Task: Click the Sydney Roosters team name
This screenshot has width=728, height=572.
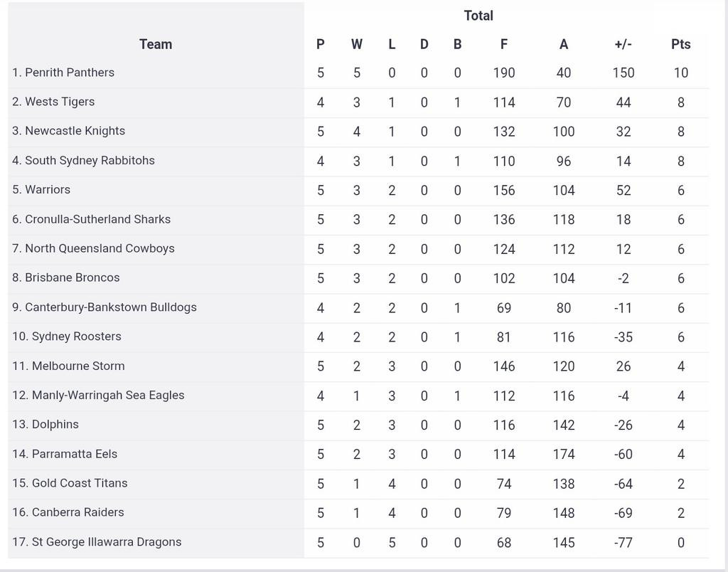Action: (x=67, y=337)
